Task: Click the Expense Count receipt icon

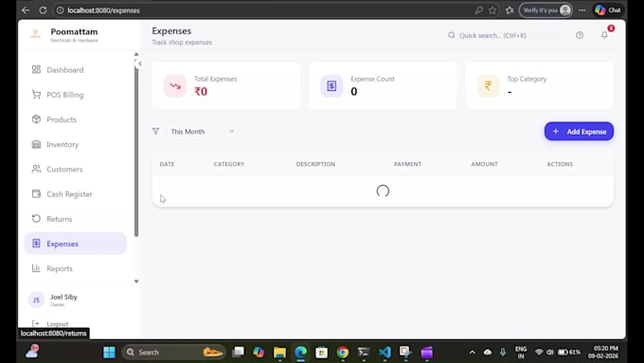Action: tap(331, 86)
